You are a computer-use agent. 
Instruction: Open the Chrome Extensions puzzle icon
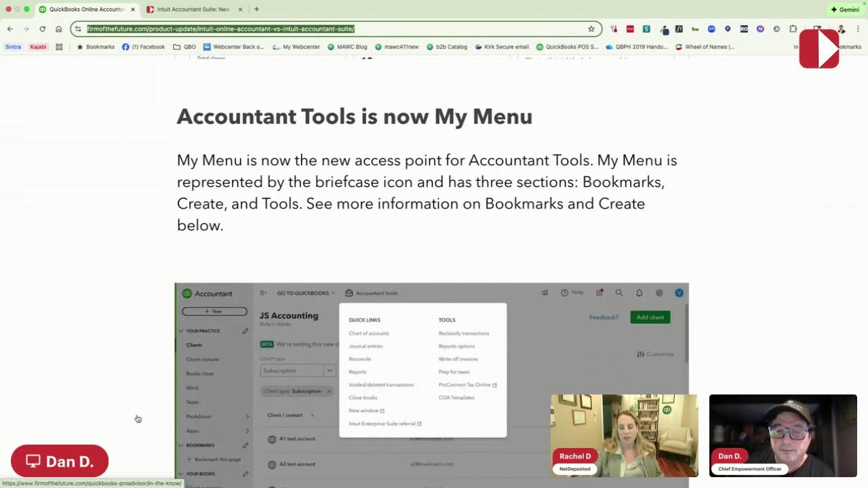tap(793, 29)
